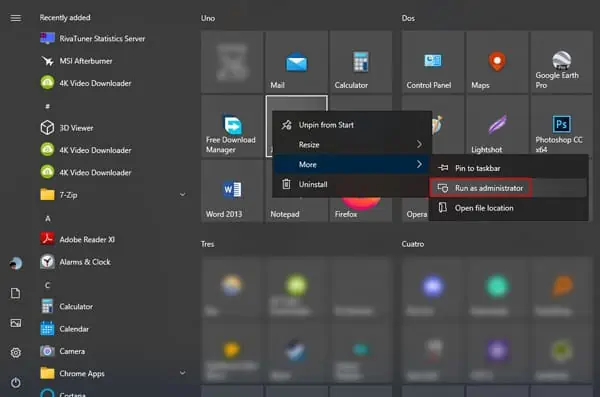Choose Run as administrator
The image size is (600, 397).
[509, 188]
